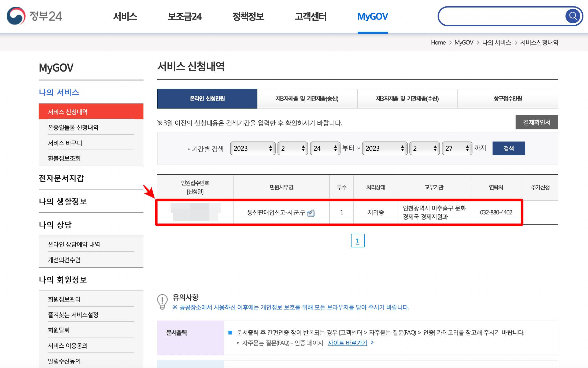
Task: Switch to 제3자제출 및 기관제출(송신) tab
Action: tap(307, 99)
